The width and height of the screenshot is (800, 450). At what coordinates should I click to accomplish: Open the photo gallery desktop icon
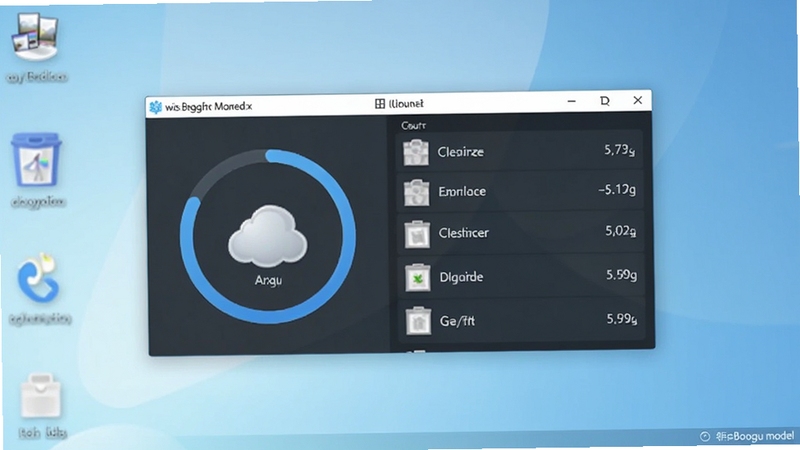click(35, 37)
